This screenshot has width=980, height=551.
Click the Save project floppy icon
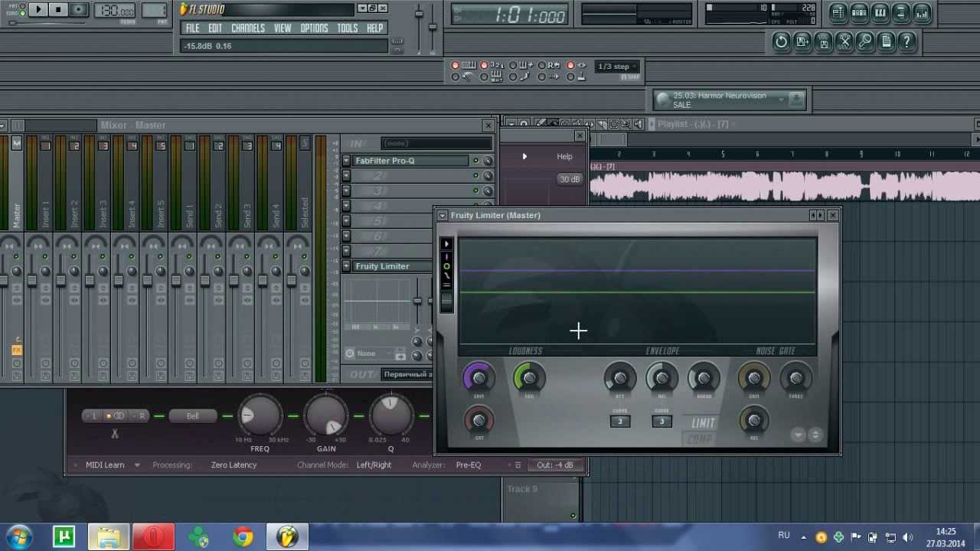click(823, 41)
